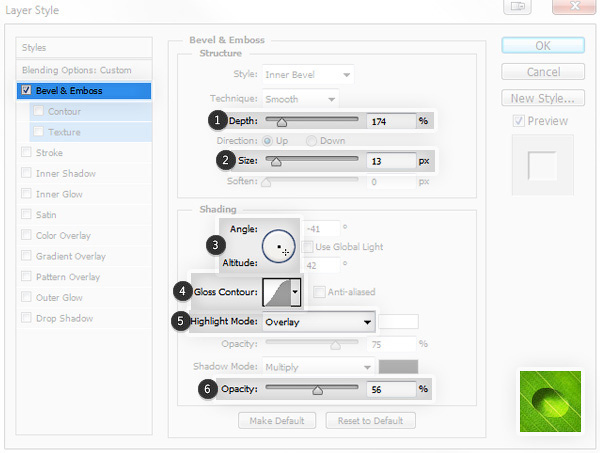Open the Style Inner Bevel dropdown
This screenshot has width=600, height=453.
pos(308,75)
